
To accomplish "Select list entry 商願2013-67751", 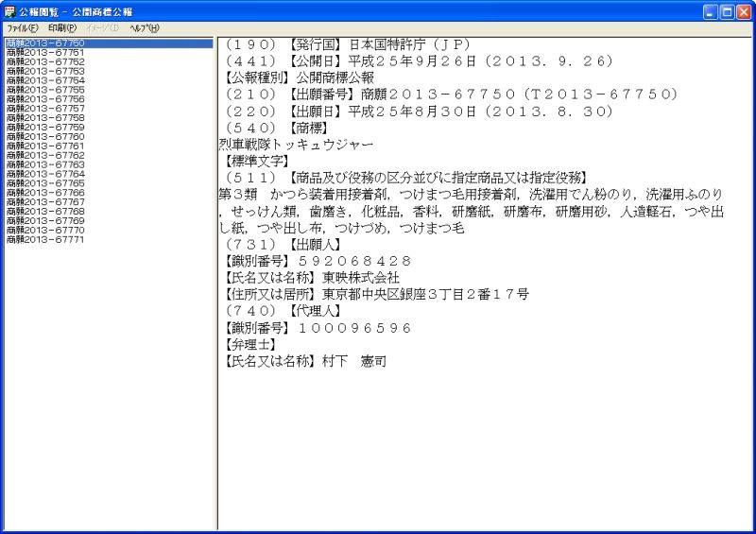I will [45, 53].
